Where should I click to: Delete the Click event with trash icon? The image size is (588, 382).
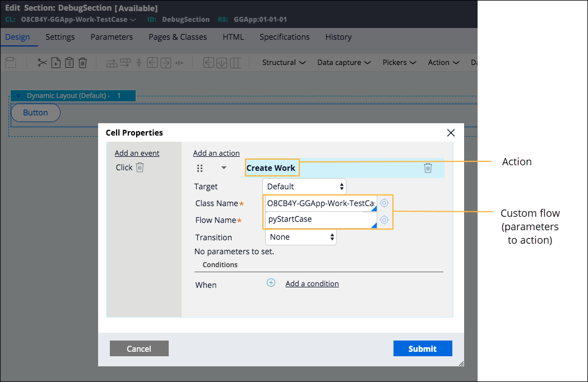(140, 167)
